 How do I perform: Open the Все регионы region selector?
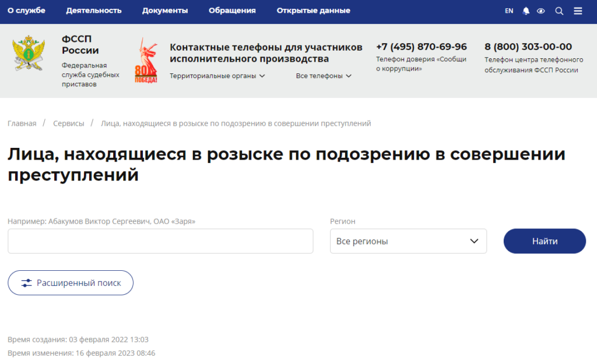(408, 241)
